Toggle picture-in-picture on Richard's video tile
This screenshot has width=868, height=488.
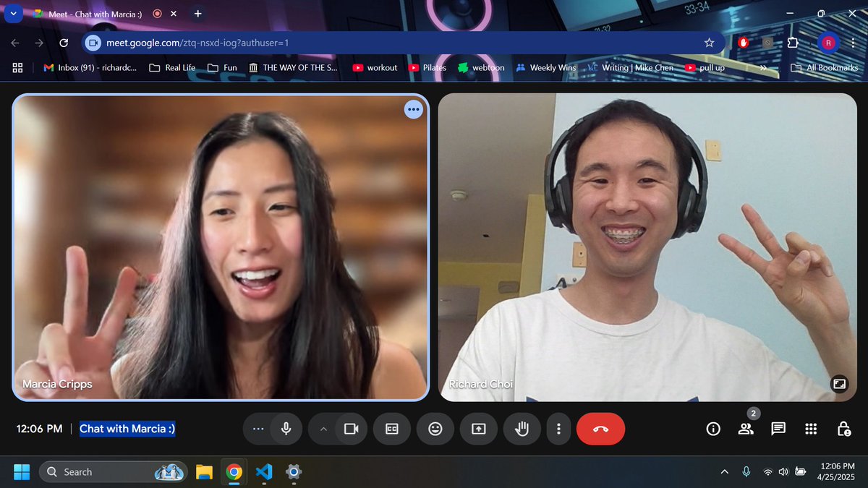coord(839,385)
